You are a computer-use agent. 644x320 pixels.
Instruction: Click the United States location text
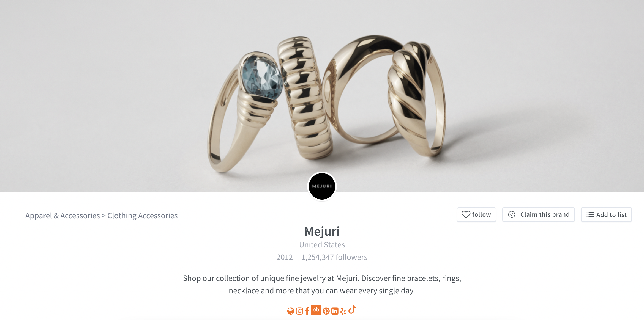[x=322, y=245]
